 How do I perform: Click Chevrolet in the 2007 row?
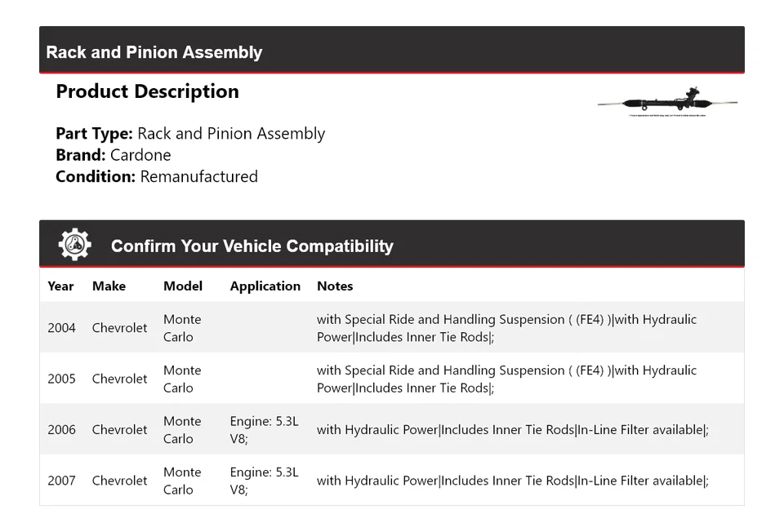pos(119,481)
